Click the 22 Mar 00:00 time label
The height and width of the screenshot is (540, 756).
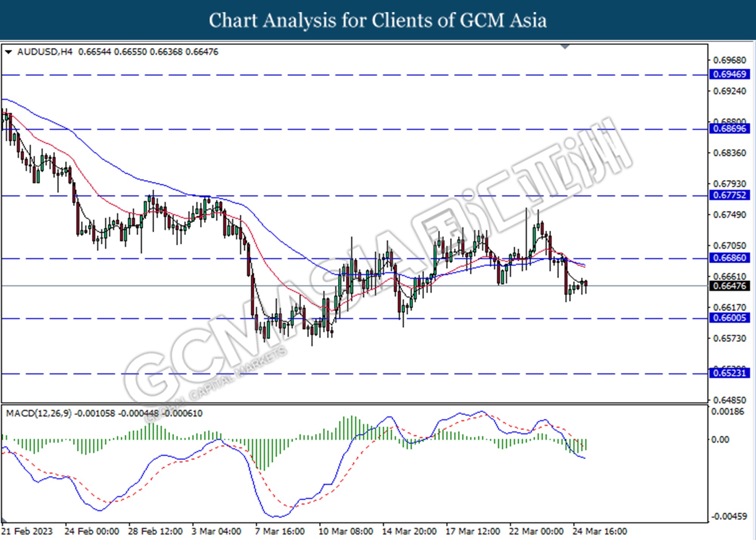pyautogui.click(x=536, y=531)
